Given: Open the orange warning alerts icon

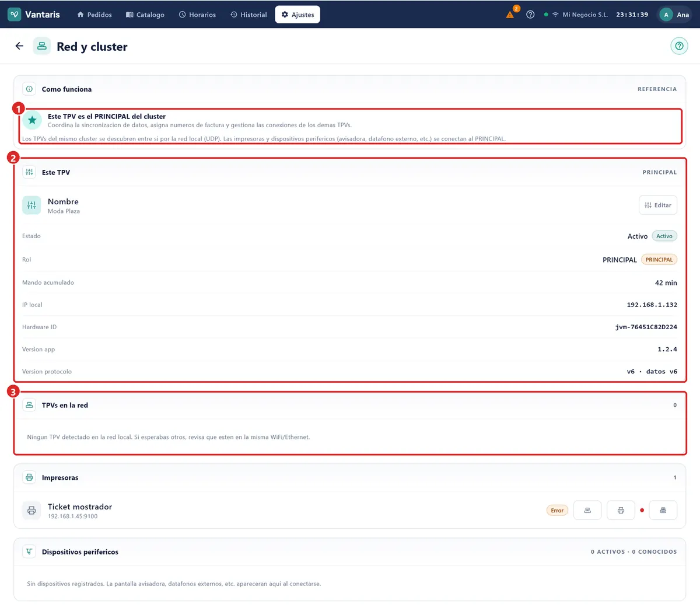Looking at the screenshot, I should tap(510, 15).
